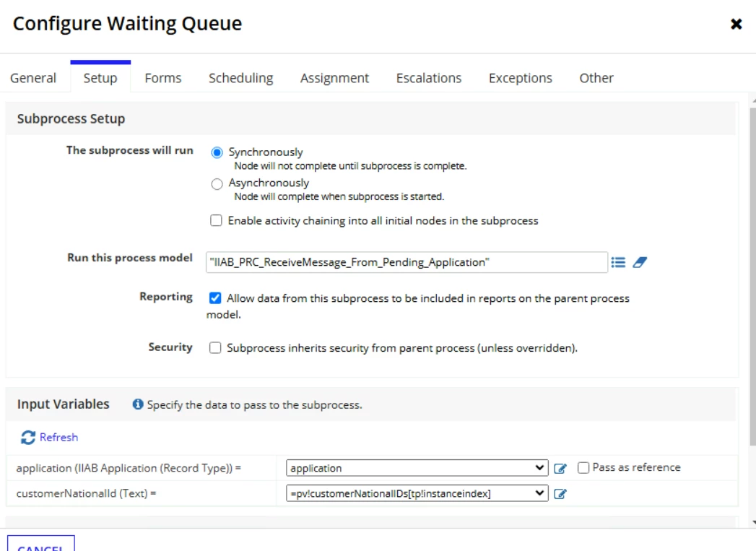Open expression editor for application variable

[x=560, y=468]
